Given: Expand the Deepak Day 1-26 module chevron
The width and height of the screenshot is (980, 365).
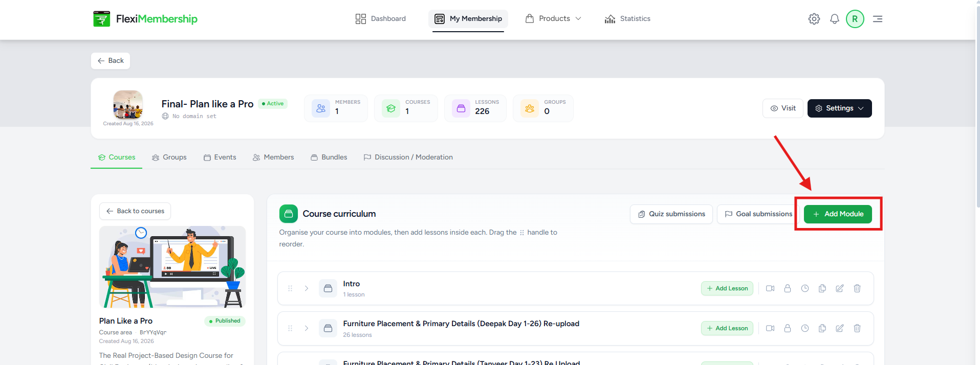Looking at the screenshot, I should click(x=307, y=328).
